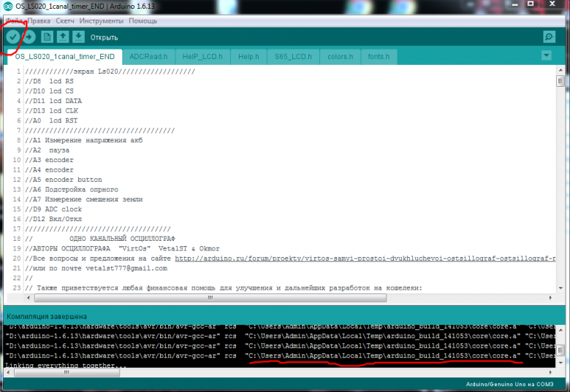Screen dimensions: 570x392
Task: Click the line '//A6 Подстройка опрного'
Action: click(72, 190)
